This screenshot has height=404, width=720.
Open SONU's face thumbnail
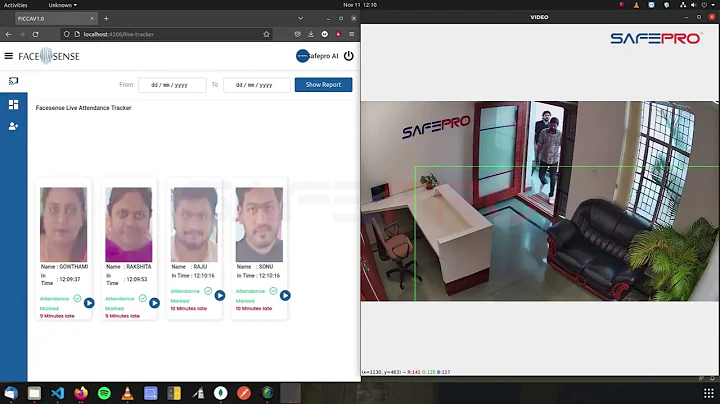pyautogui.click(x=259, y=224)
